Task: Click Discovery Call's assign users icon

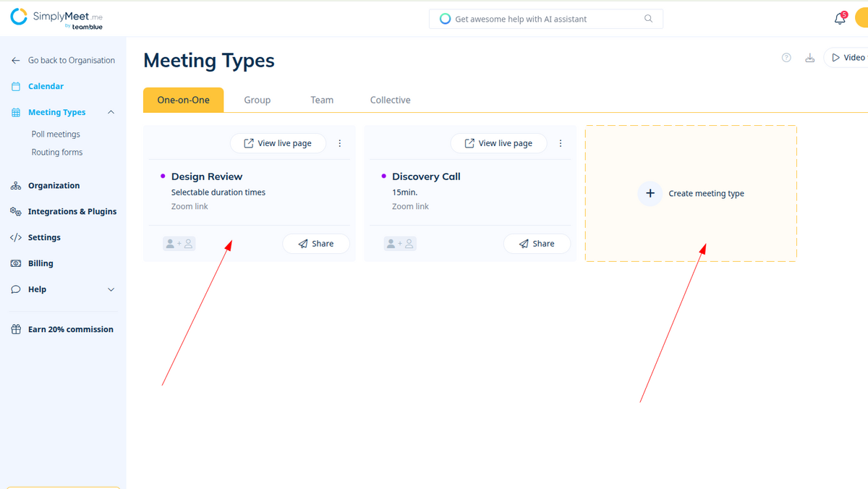Action: coord(400,244)
